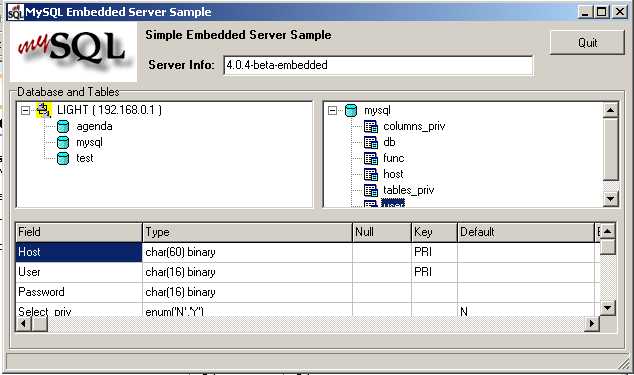This screenshot has width=634, height=375.
Task: Click tables tree scrollbar down arrow
Action: 610,199
